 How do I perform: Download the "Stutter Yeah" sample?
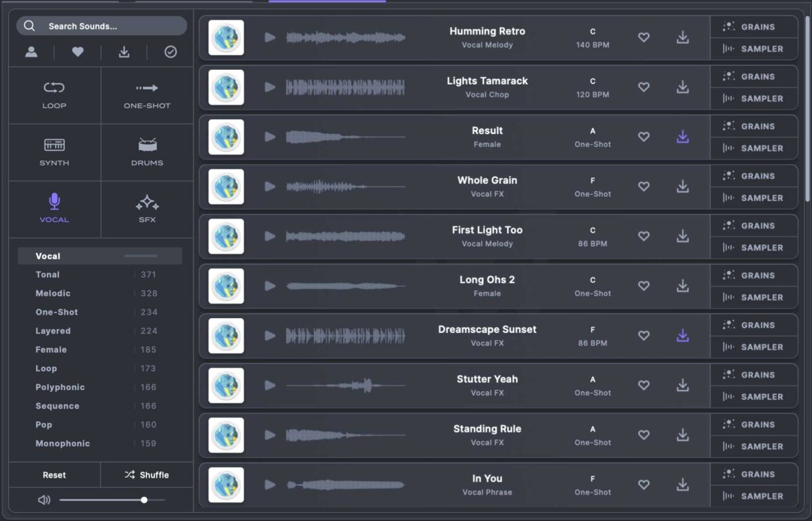[x=683, y=385]
